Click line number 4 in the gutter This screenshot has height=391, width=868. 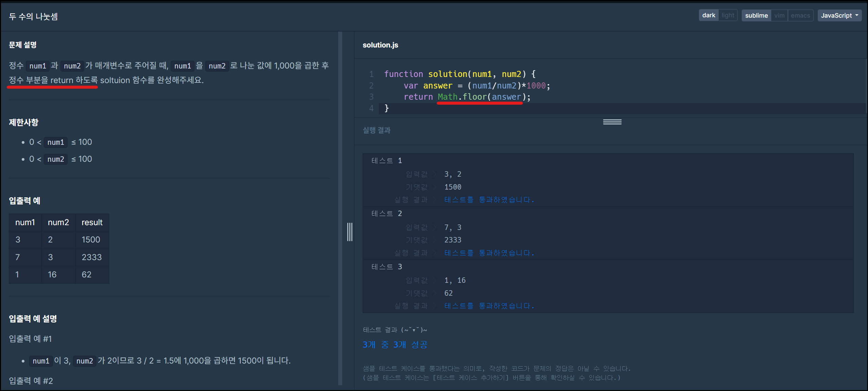click(x=371, y=108)
